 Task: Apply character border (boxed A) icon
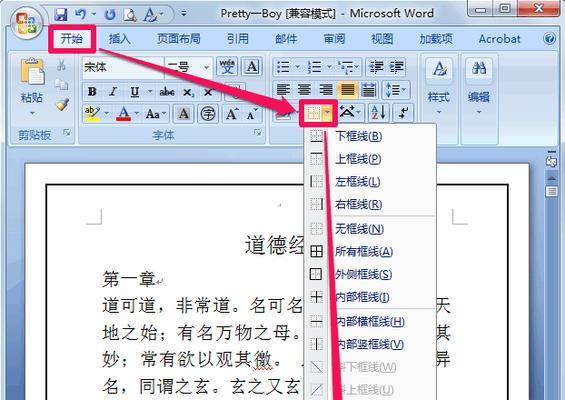tap(252, 67)
